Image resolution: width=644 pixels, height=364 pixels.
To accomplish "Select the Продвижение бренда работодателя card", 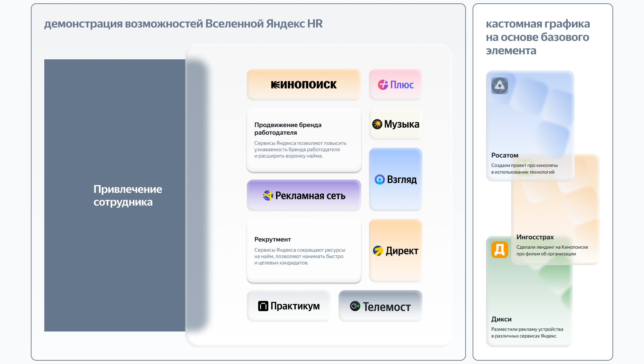I will 304,140.
